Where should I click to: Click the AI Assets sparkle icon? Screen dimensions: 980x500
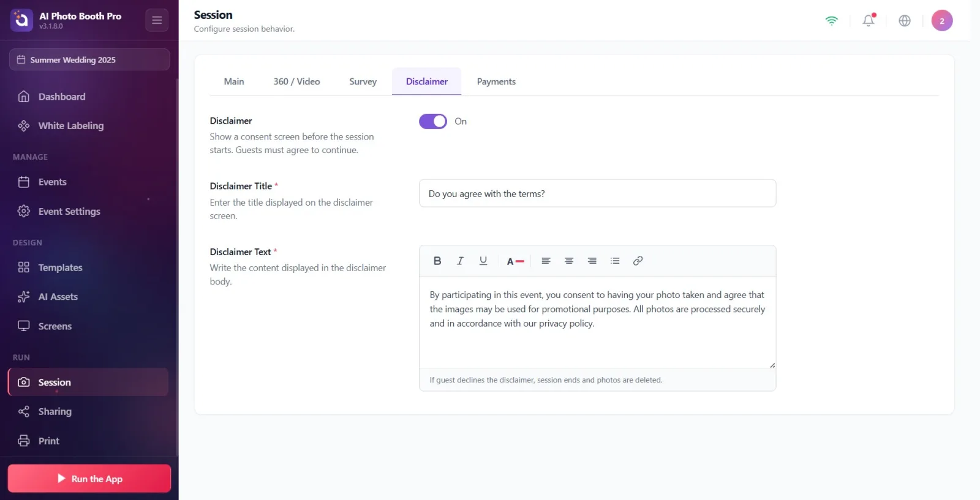click(24, 297)
